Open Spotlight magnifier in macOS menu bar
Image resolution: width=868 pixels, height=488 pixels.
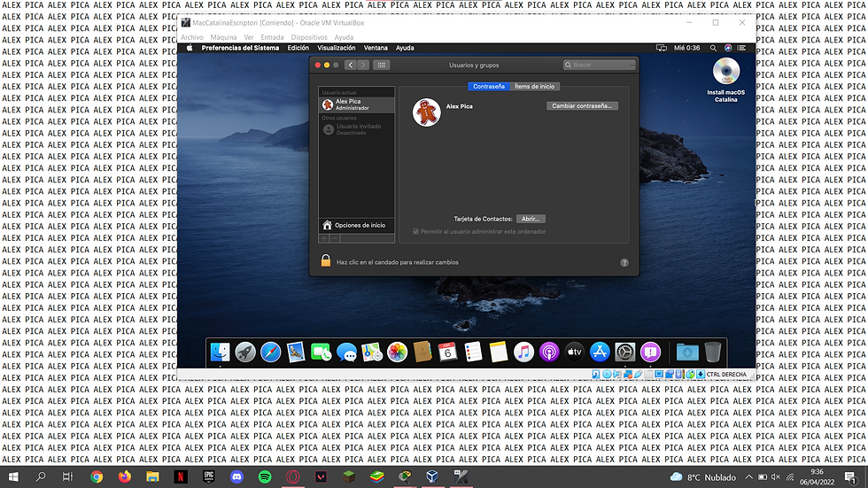pyautogui.click(x=713, y=48)
